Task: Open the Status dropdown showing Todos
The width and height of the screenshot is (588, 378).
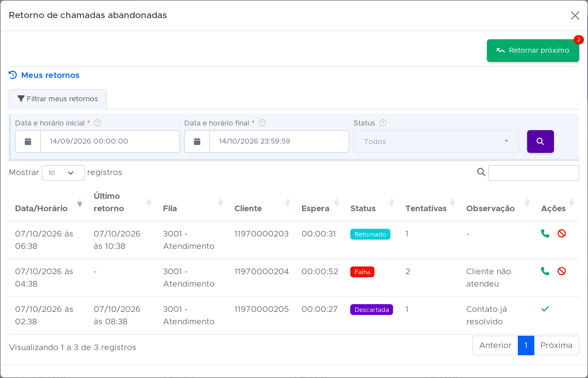Action: (x=436, y=141)
